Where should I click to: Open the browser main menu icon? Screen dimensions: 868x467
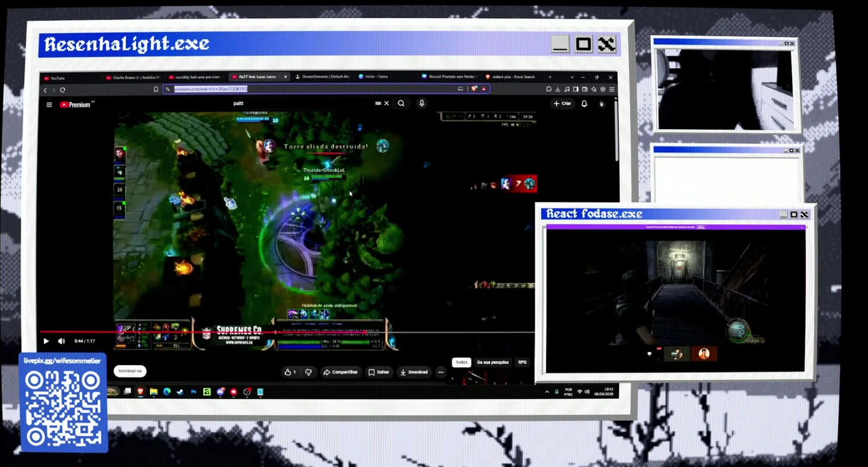(x=611, y=90)
